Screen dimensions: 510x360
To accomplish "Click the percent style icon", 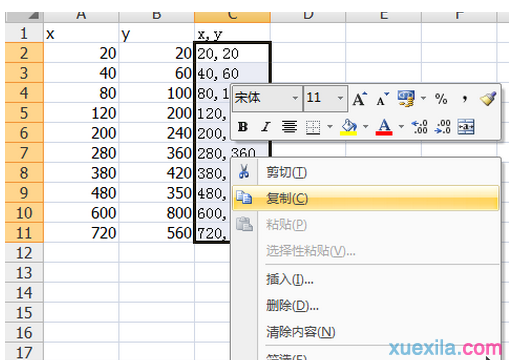I will (x=441, y=99).
